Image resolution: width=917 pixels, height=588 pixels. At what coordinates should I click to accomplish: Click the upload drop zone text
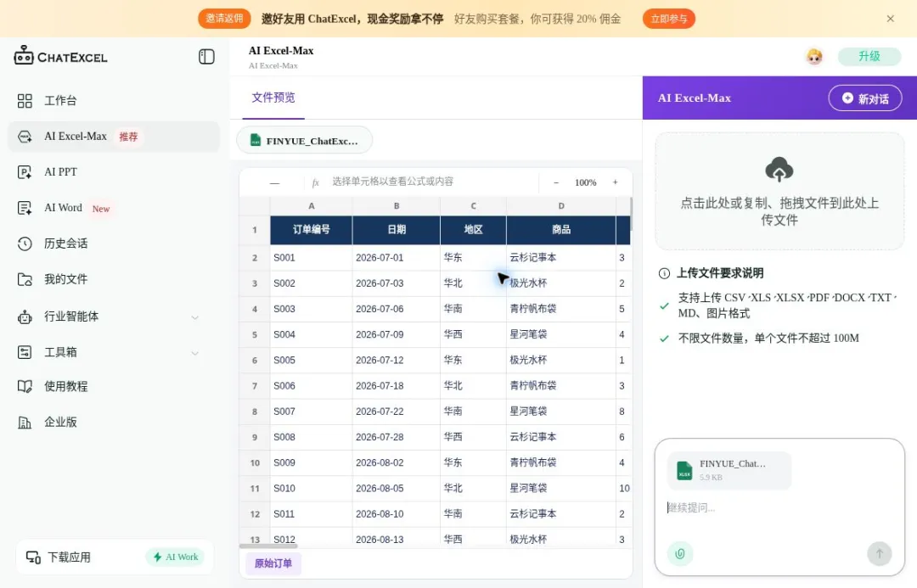click(x=779, y=211)
